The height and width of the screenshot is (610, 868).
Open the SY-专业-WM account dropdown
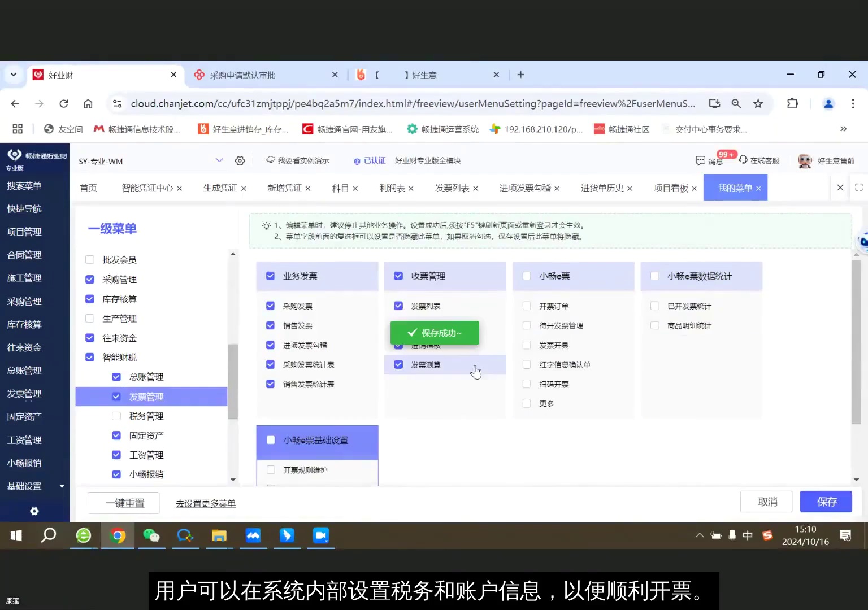coord(220,160)
